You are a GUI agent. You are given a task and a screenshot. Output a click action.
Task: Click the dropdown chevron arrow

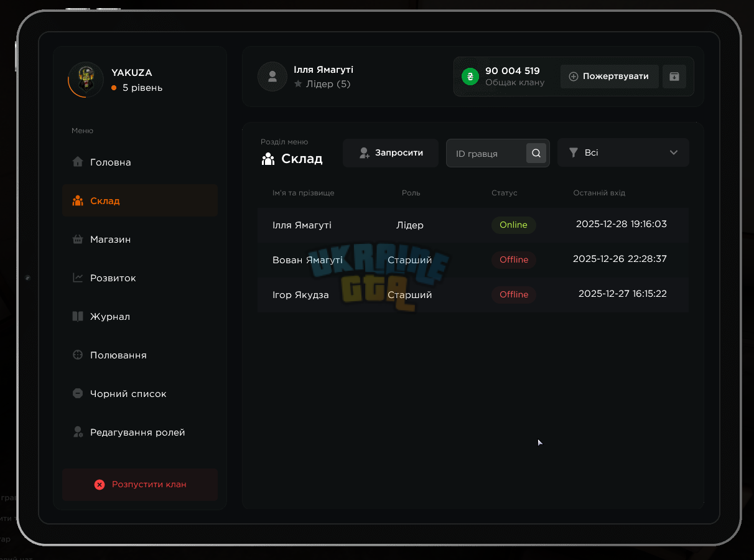coord(674,152)
